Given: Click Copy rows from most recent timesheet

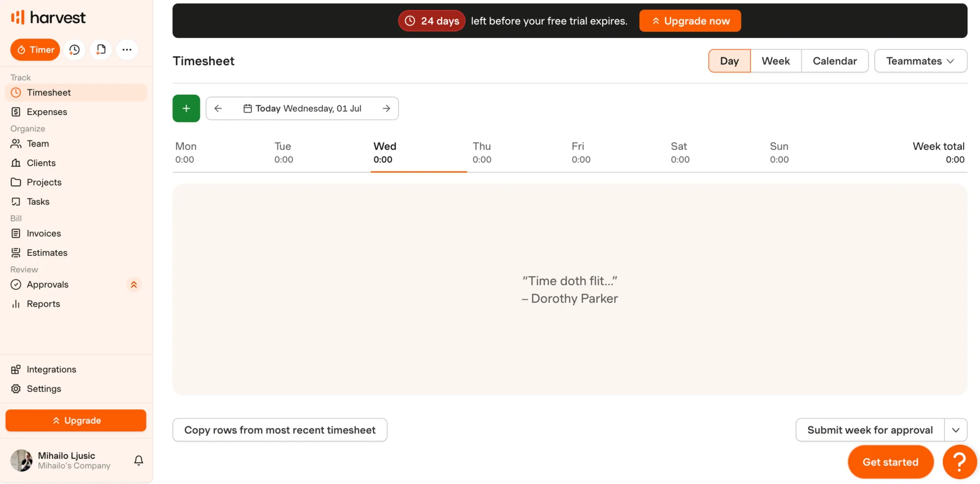Looking at the screenshot, I should click(280, 430).
